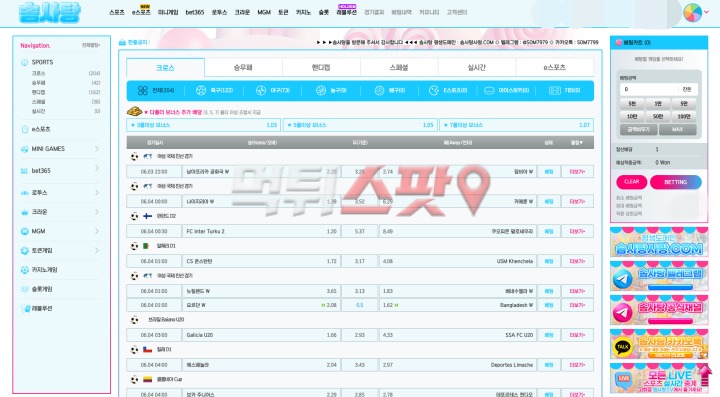Screen dimensions: 720x397
Task: Switch to the 실시간 tab
Action: 477,67
